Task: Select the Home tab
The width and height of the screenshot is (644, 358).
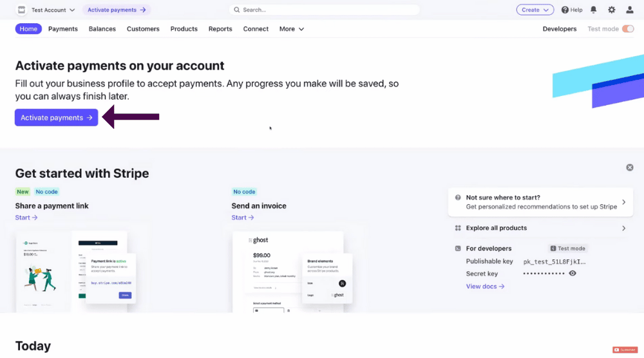Action: [28, 29]
